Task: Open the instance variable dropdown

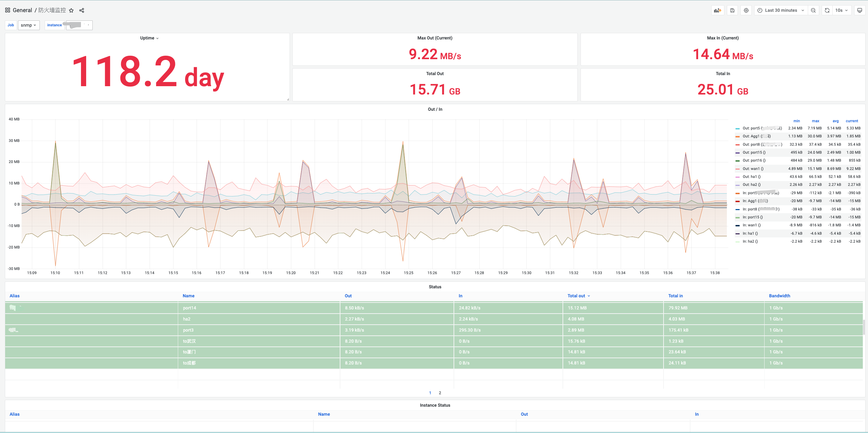Action: pyautogui.click(x=79, y=25)
